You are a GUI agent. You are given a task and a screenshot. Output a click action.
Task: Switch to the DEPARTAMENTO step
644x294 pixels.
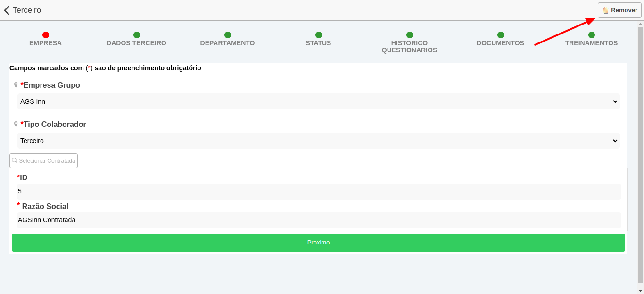coord(227,34)
